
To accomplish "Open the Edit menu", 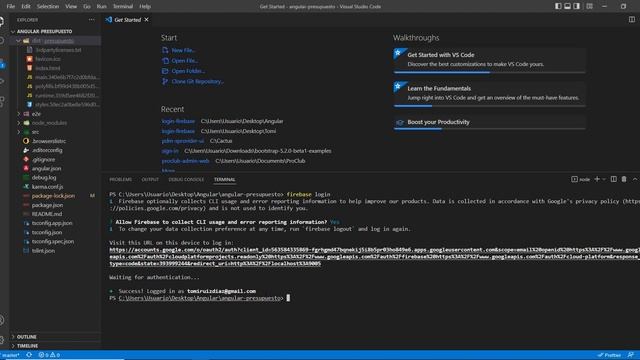I will point(26,7).
